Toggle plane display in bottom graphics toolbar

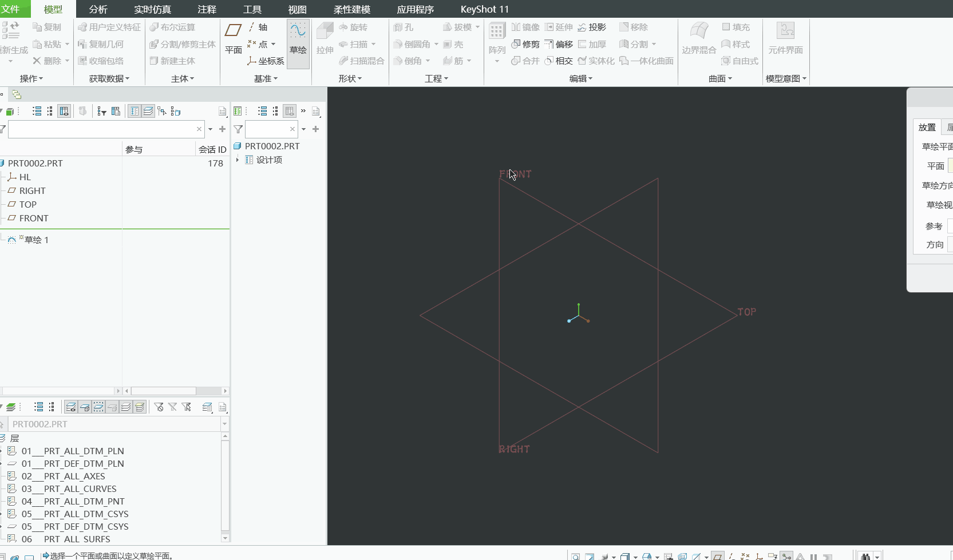(717, 556)
